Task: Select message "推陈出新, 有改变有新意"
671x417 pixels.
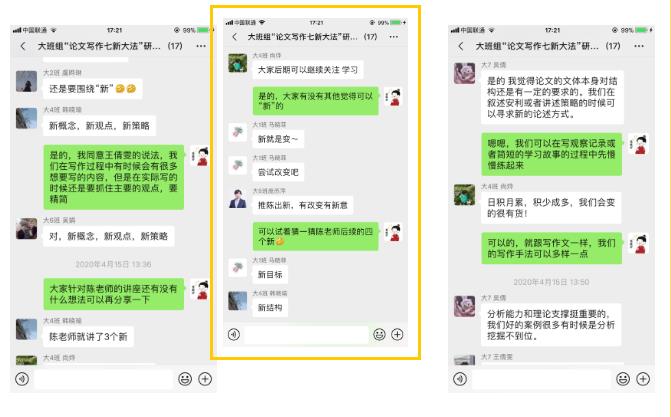Action: click(x=303, y=206)
